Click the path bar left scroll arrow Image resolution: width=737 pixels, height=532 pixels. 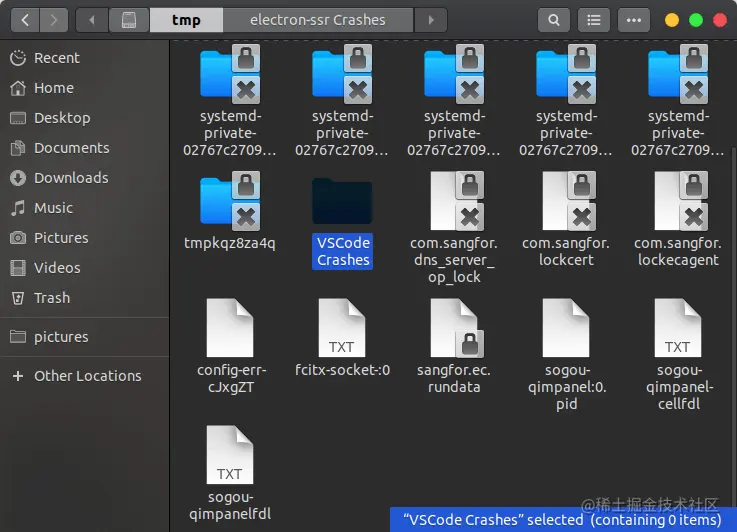(x=92, y=20)
